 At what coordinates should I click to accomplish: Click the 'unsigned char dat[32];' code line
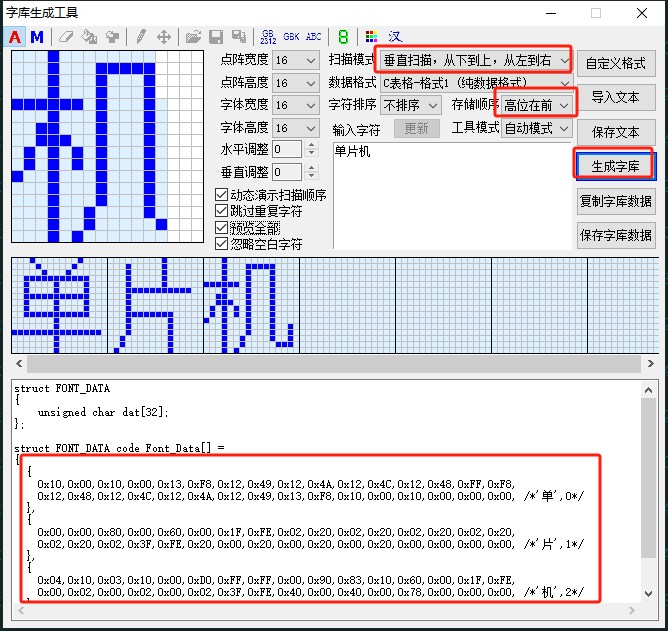(103, 412)
